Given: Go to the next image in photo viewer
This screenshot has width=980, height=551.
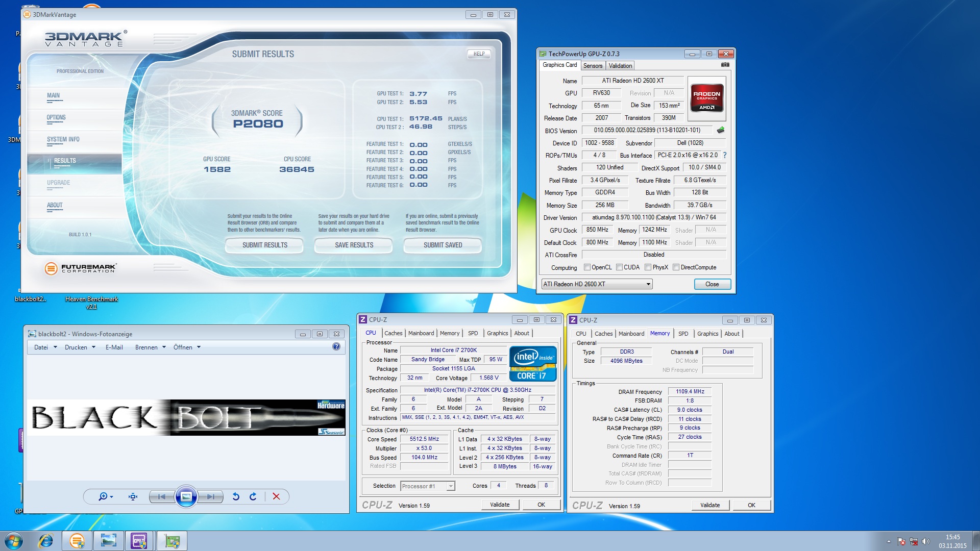Looking at the screenshot, I should point(210,496).
